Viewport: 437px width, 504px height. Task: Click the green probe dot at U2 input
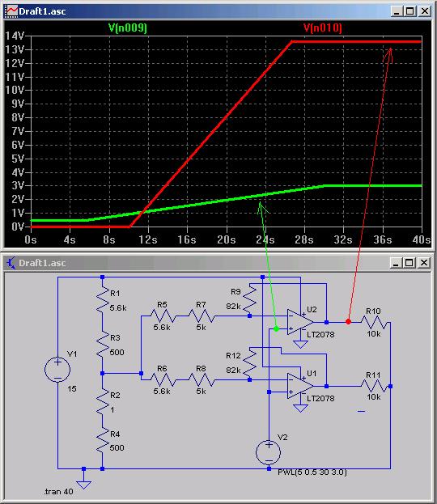pyautogui.click(x=276, y=328)
